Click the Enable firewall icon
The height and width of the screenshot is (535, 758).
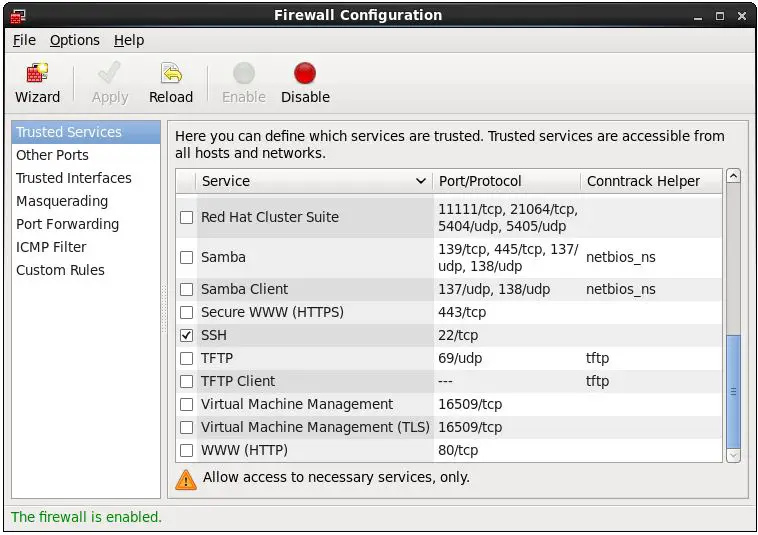click(243, 83)
